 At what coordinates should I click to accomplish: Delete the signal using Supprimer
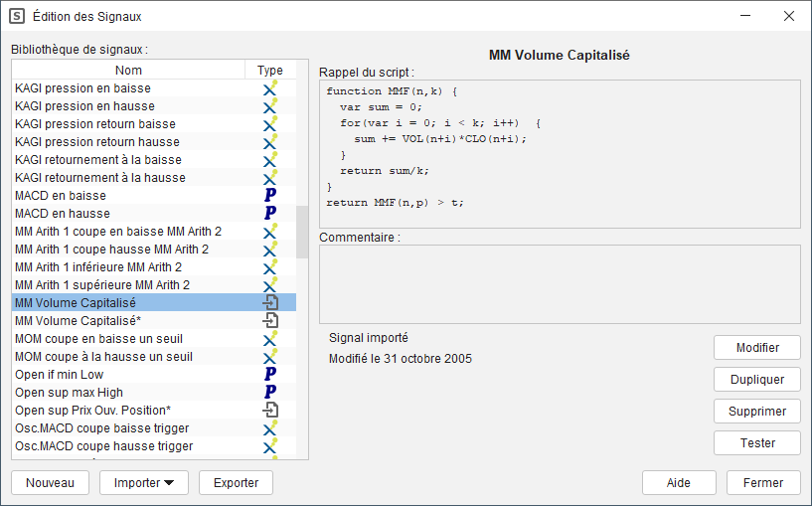click(756, 412)
